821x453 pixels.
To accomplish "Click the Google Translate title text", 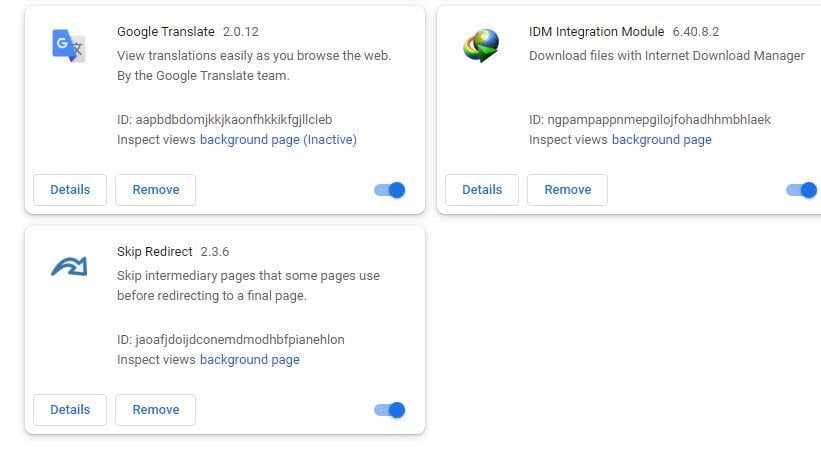I will point(166,31).
